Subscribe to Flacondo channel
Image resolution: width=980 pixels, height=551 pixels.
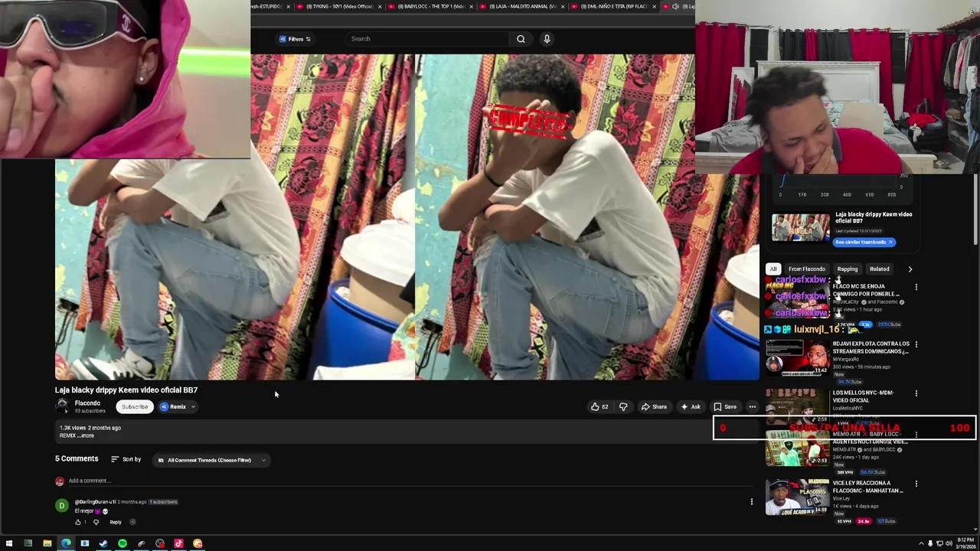(x=134, y=407)
